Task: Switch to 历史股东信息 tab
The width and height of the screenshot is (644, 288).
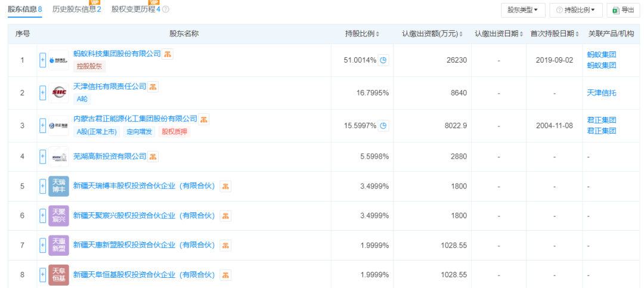Action: (x=77, y=9)
